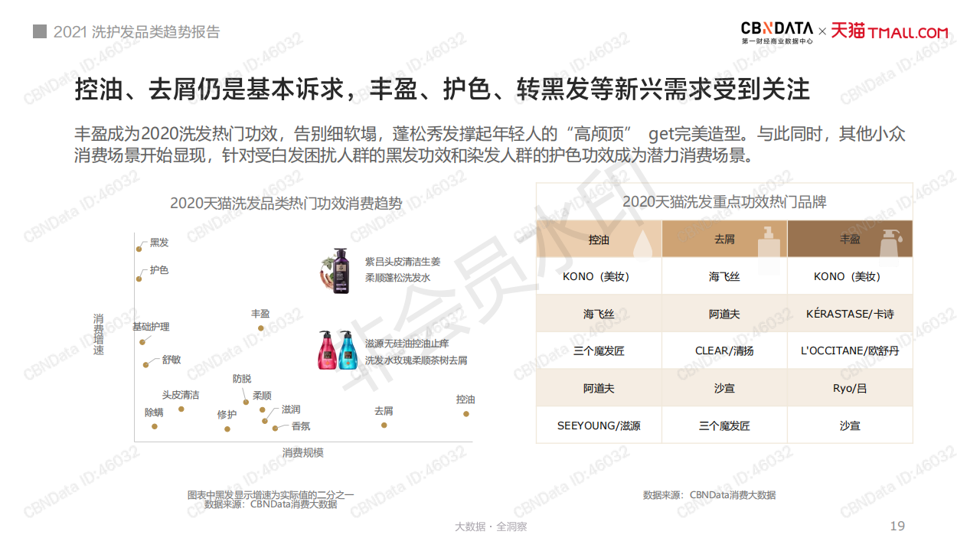Click the red and blue Seeyoung bottles image
This screenshot has height=551, width=980.
338,350
